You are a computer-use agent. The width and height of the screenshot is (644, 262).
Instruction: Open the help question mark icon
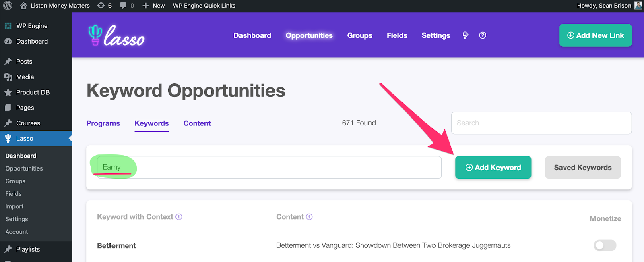click(x=483, y=35)
